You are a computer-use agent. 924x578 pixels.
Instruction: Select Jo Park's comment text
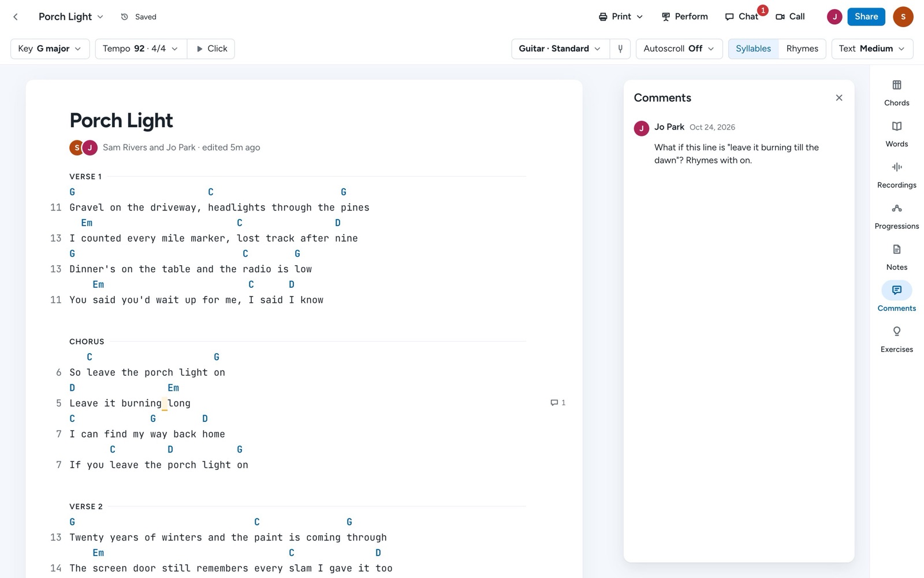click(x=736, y=154)
